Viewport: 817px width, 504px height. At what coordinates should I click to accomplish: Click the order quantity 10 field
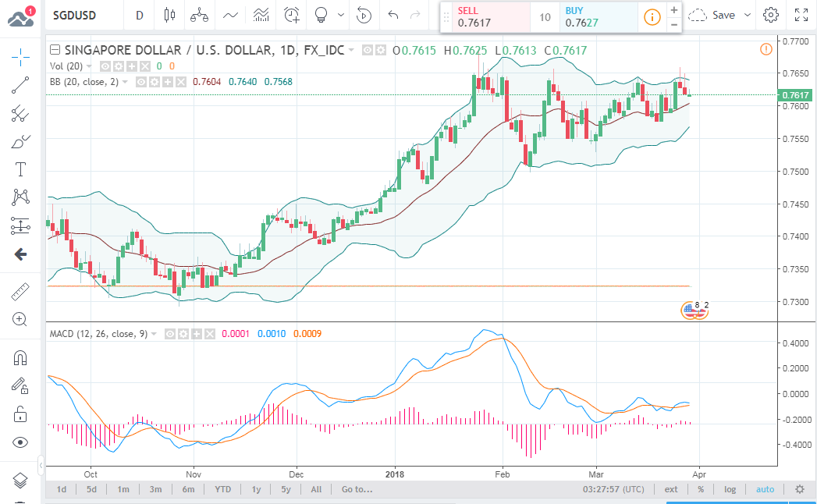(x=545, y=17)
